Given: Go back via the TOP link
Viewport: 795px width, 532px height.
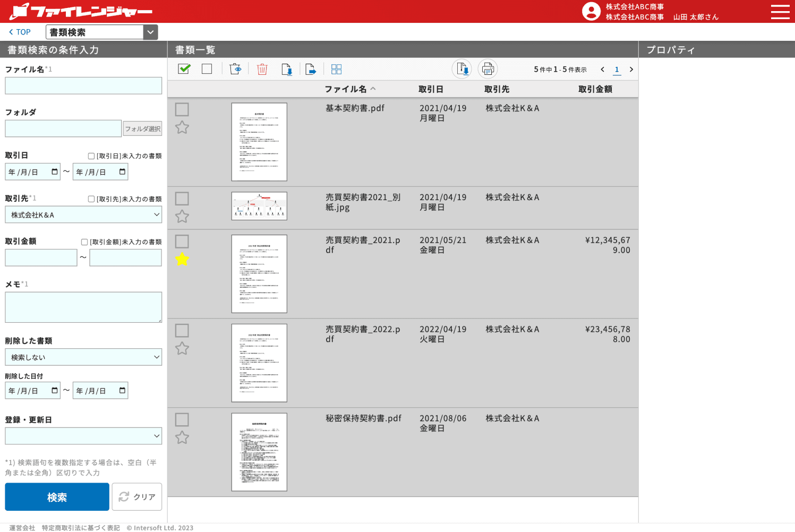Looking at the screenshot, I should pyautogui.click(x=20, y=32).
